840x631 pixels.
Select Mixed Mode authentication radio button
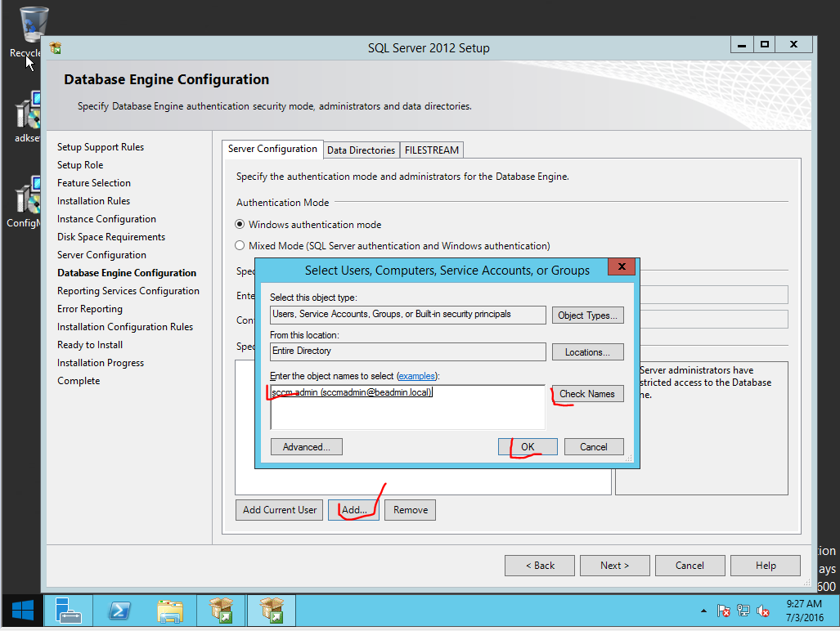[240, 246]
